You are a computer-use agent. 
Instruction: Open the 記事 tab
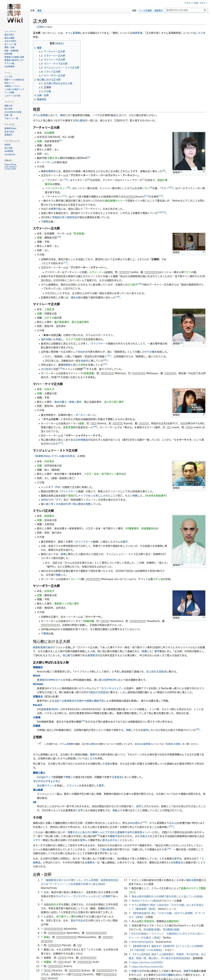(x=32, y=11)
